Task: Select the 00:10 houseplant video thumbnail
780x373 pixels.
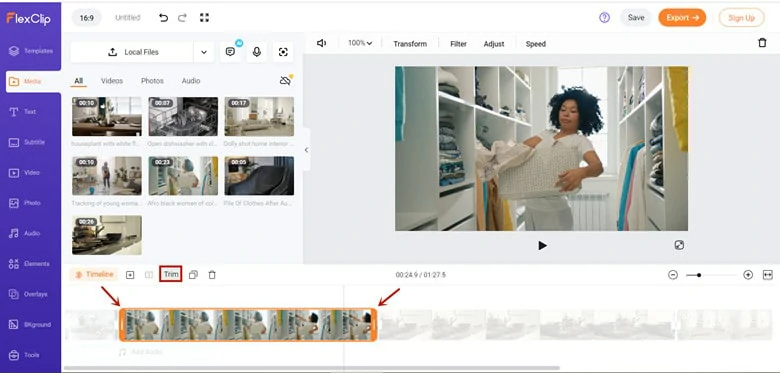Action: point(106,116)
